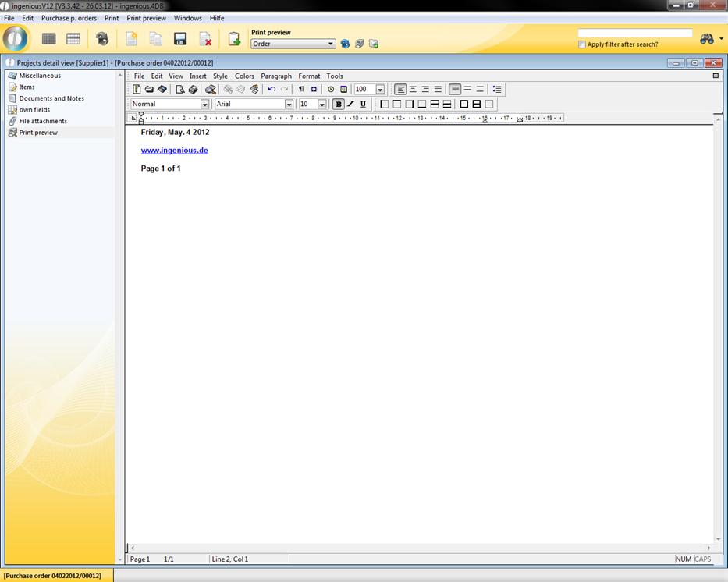Show paragraph marks with pilcrow icon
This screenshot has width=728, height=582.
(x=301, y=90)
